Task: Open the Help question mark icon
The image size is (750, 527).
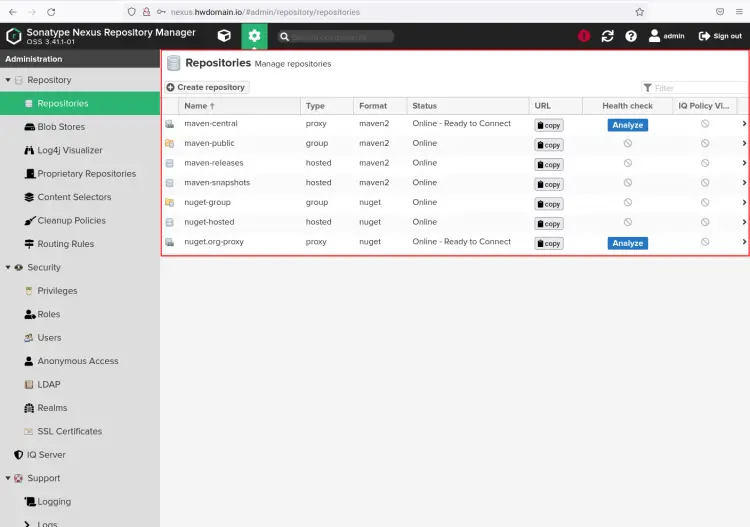Action: tap(631, 36)
